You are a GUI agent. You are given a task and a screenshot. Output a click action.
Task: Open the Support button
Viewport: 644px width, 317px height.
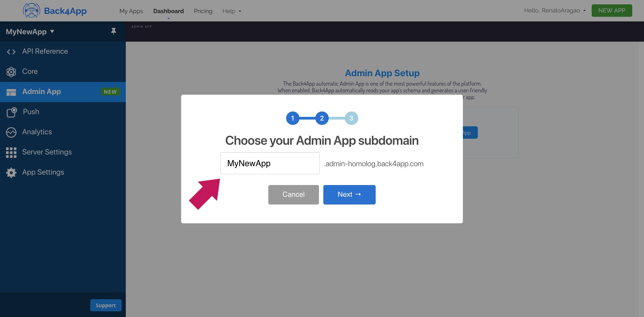pyautogui.click(x=106, y=305)
